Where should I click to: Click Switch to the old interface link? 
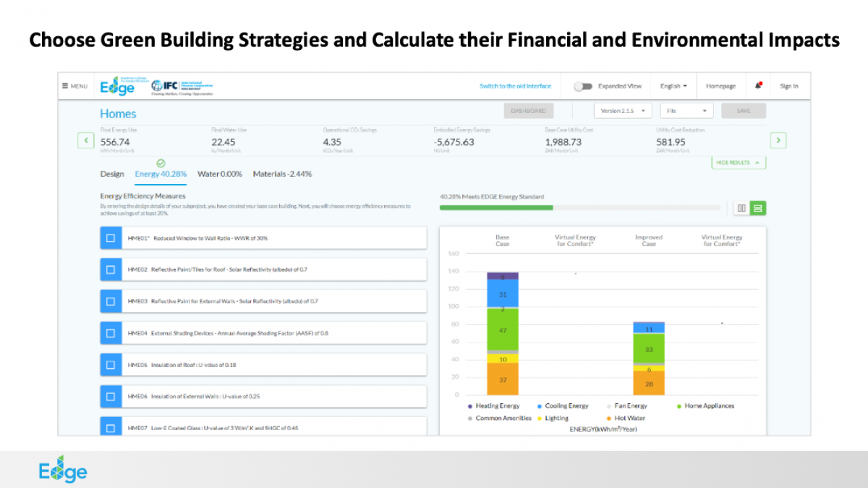(x=515, y=86)
